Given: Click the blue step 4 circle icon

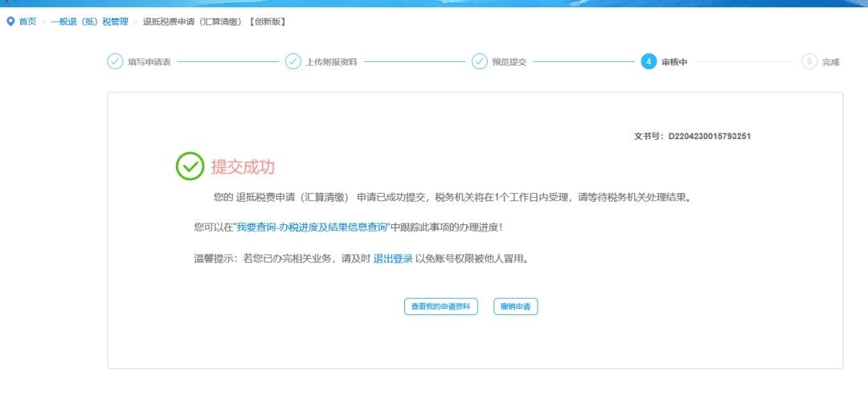Looking at the screenshot, I should [x=649, y=62].
